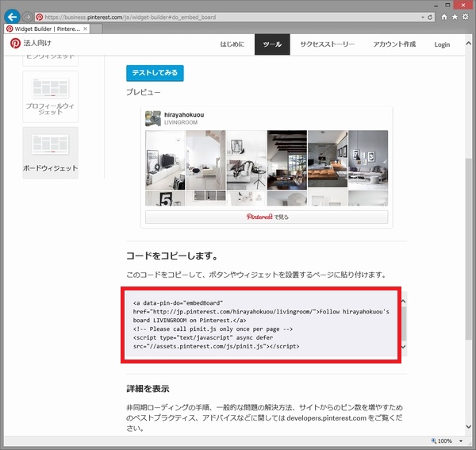This screenshot has height=450, width=476.
Task: Open the browser tools gear icon
Action: coord(466,16)
